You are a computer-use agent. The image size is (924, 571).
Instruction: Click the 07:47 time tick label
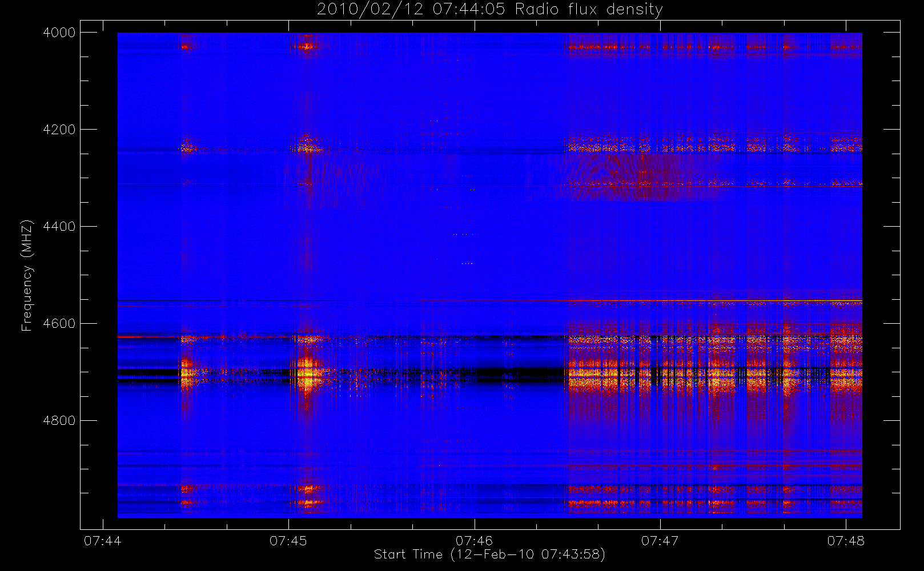coord(660,541)
